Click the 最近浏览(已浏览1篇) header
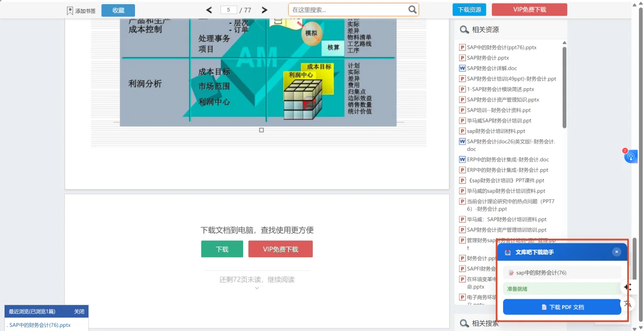The height and width of the screenshot is (331, 644). (32, 312)
